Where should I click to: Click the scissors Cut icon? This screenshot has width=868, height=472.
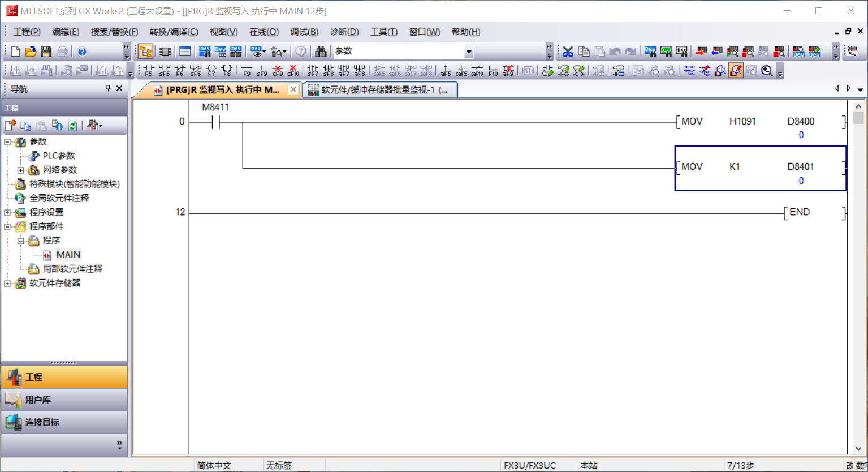tap(568, 52)
